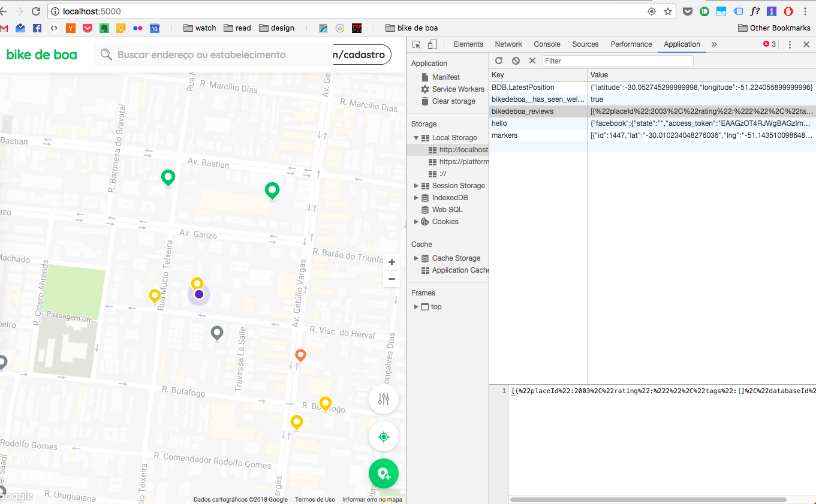Center map on my location
The width and height of the screenshot is (816, 504).
click(x=384, y=436)
